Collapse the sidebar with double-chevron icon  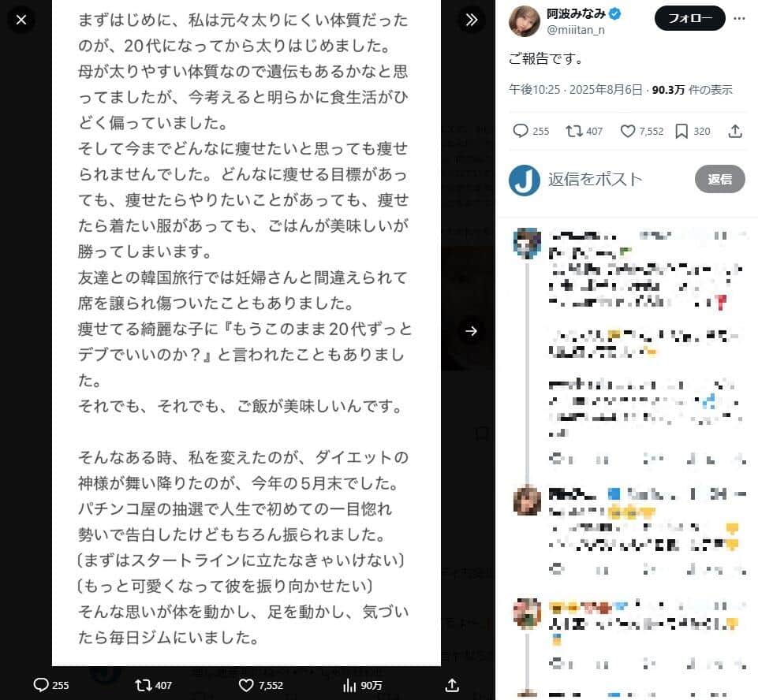point(472,20)
